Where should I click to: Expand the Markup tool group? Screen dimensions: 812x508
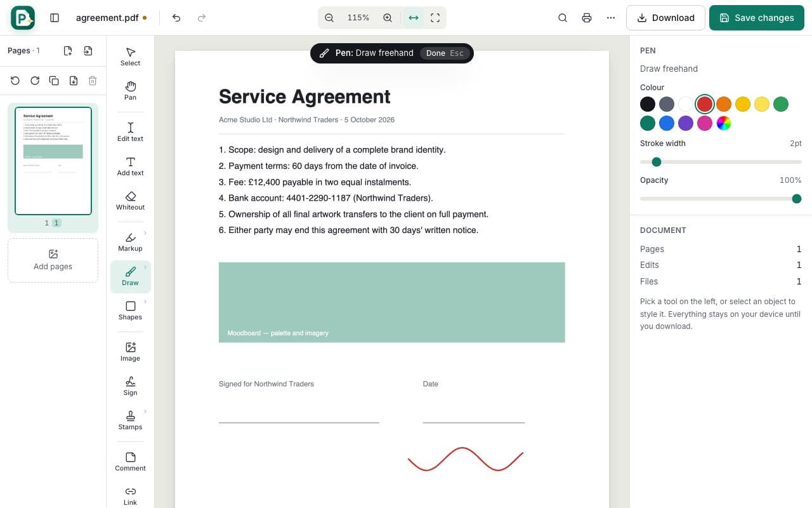(x=145, y=234)
